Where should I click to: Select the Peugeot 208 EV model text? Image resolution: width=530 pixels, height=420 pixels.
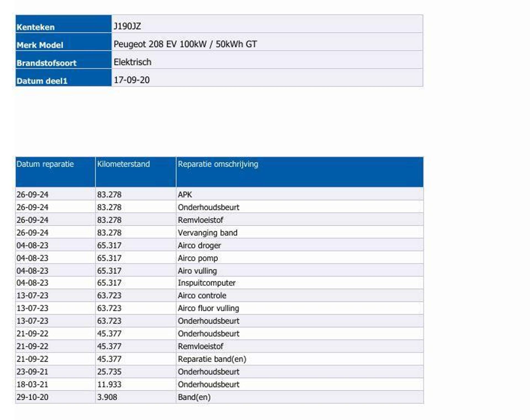coord(185,44)
